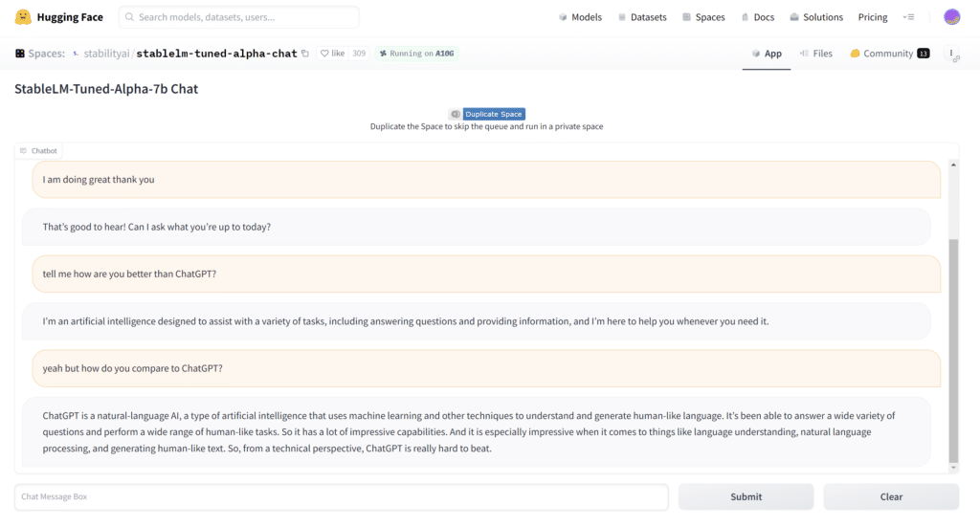
Task: Click the Community count badge 13
Action: point(924,54)
